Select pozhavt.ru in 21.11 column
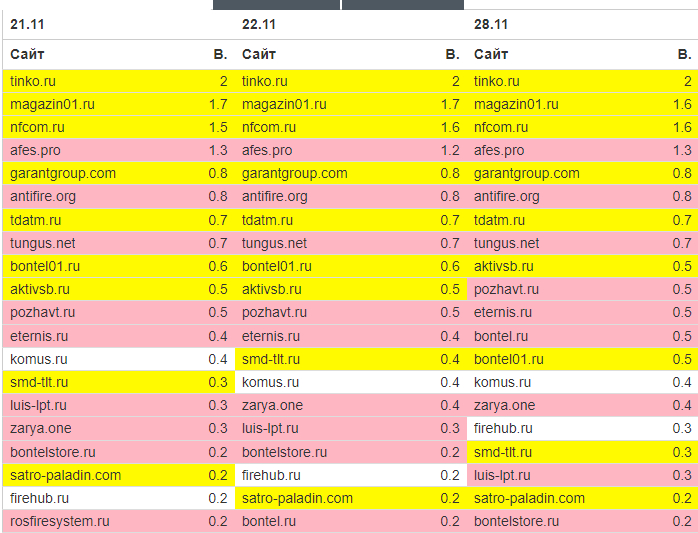698x533 pixels. point(42,313)
